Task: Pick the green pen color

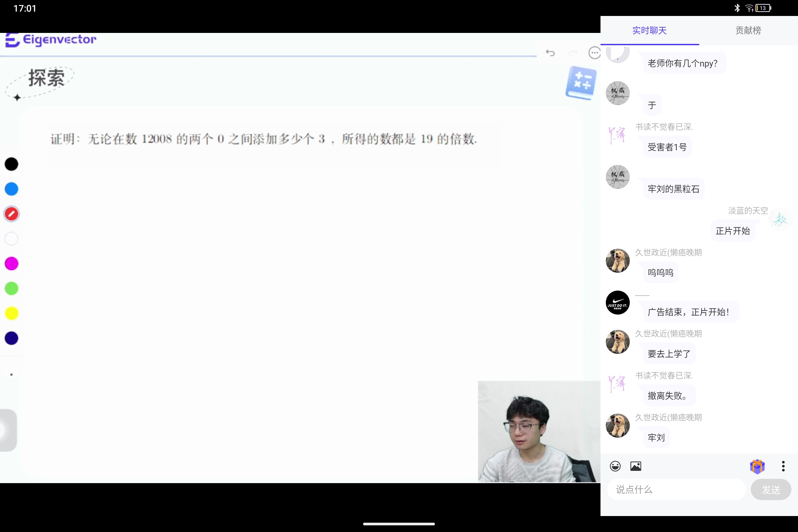Action: point(12,288)
